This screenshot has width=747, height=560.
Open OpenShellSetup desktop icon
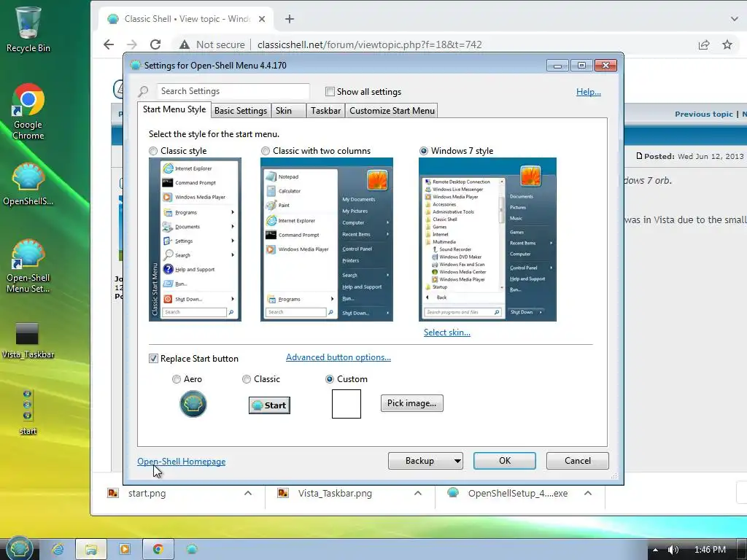click(x=28, y=184)
